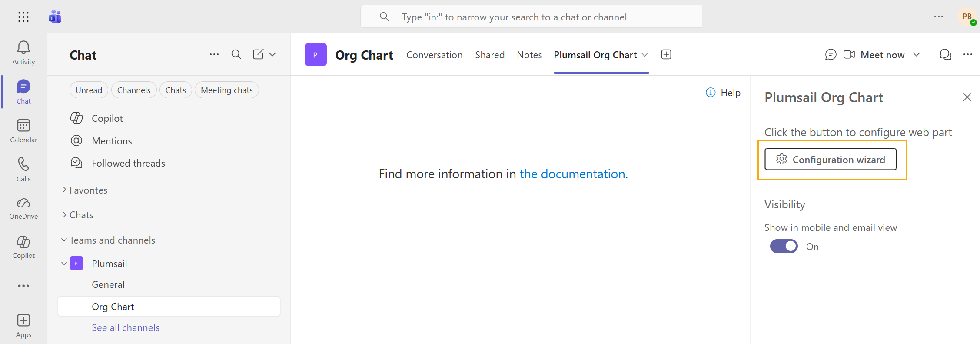This screenshot has width=980, height=344.
Task: Open the Calendar app
Action: (23, 131)
